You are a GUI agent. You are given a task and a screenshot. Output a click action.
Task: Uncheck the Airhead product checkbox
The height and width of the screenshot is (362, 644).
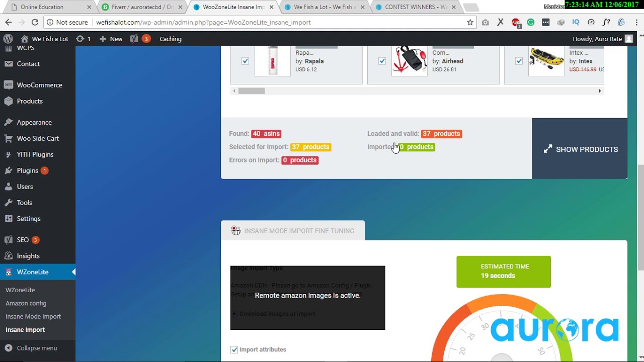382,61
